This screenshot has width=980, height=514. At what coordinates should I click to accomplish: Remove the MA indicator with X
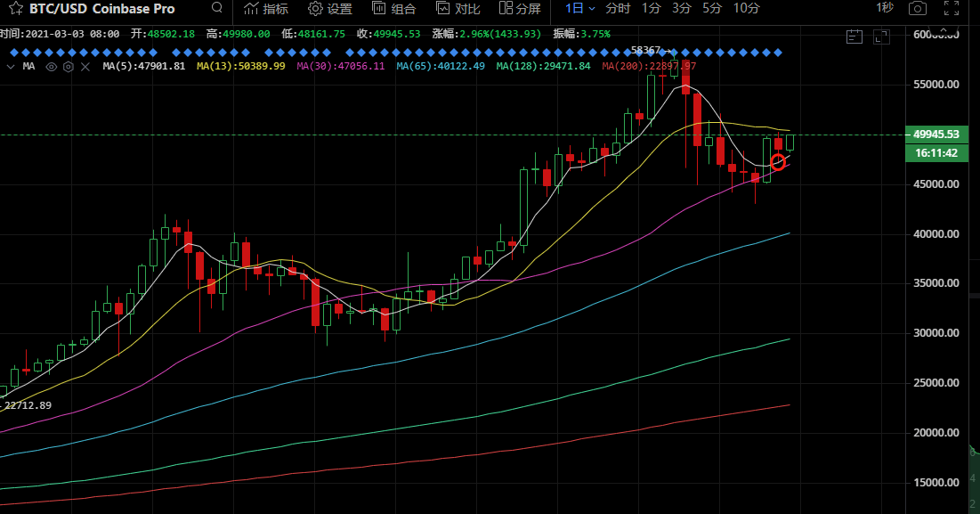point(85,66)
